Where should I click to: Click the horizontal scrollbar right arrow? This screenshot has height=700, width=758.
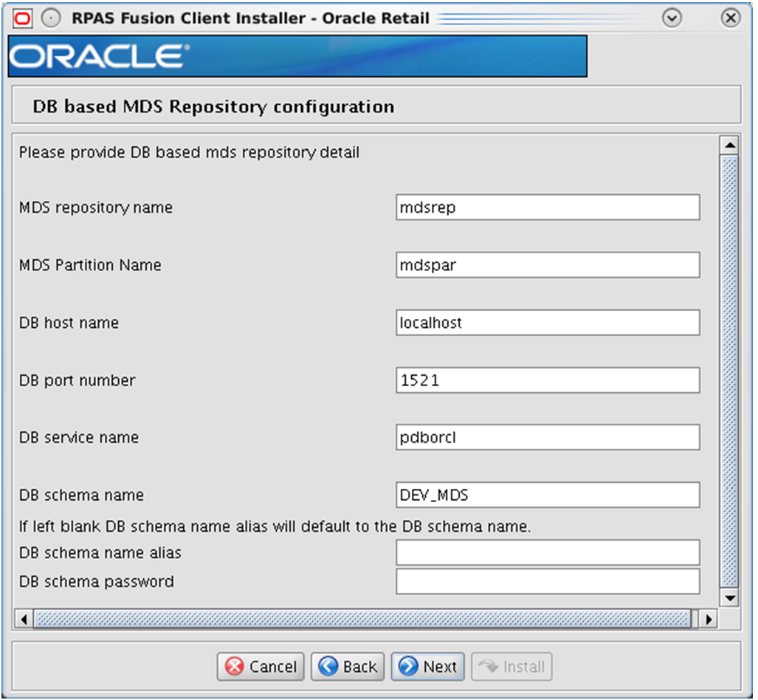tap(709, 620)
